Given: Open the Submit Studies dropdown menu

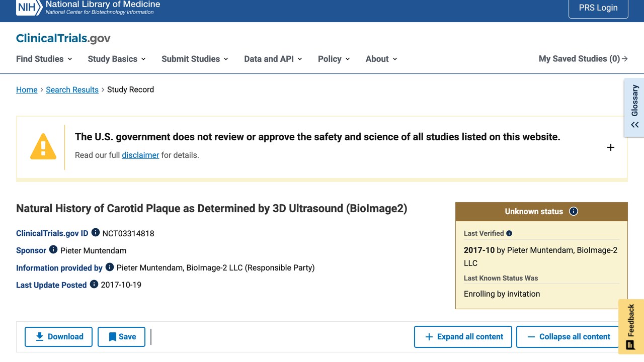Looking at the screenshot, I should tap(195, 59).
